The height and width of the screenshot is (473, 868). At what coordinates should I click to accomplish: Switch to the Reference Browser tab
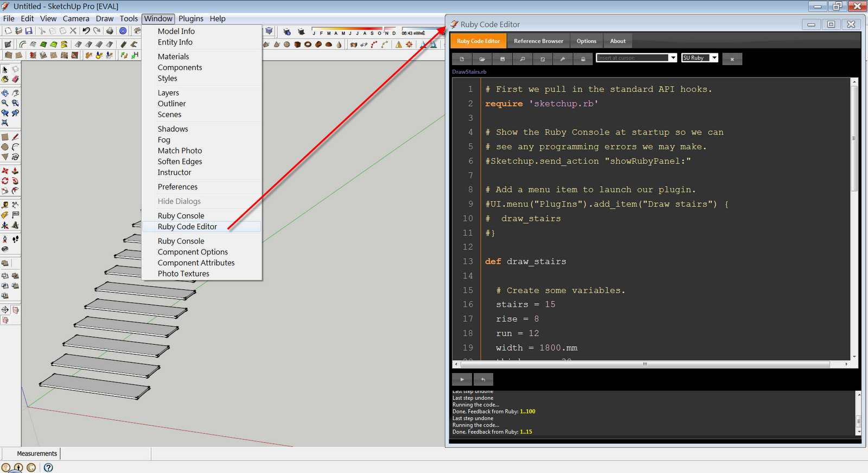coord(538,41)
